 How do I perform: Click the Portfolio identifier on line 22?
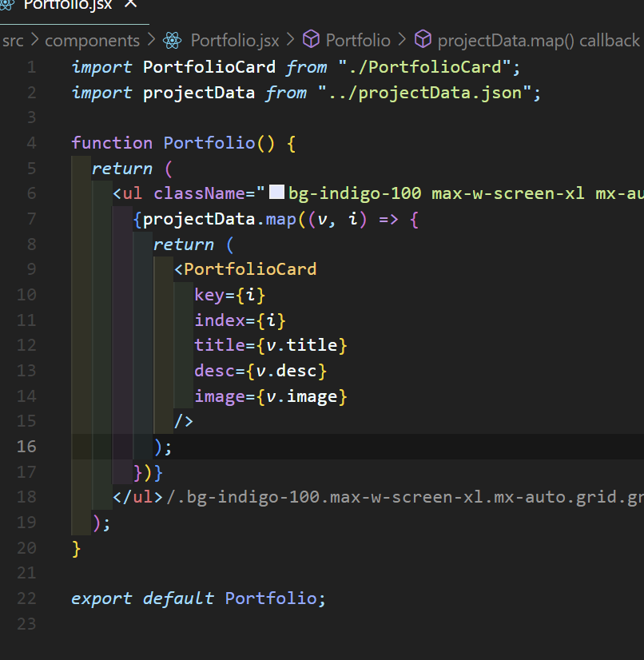click(271, 598)
